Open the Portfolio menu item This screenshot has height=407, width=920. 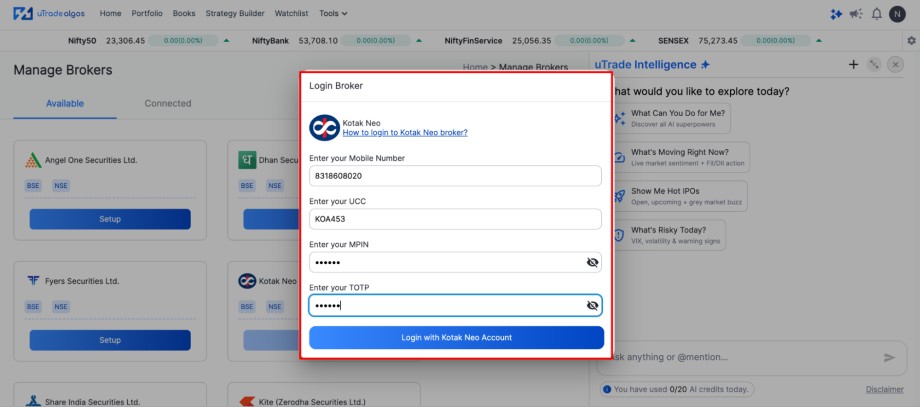point(147,13)
